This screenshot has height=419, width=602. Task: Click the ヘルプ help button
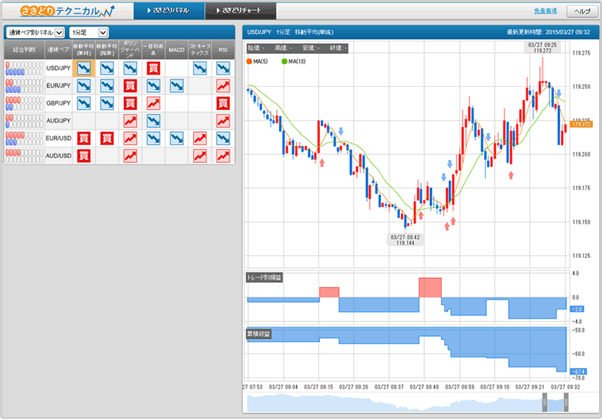(582, 11)
